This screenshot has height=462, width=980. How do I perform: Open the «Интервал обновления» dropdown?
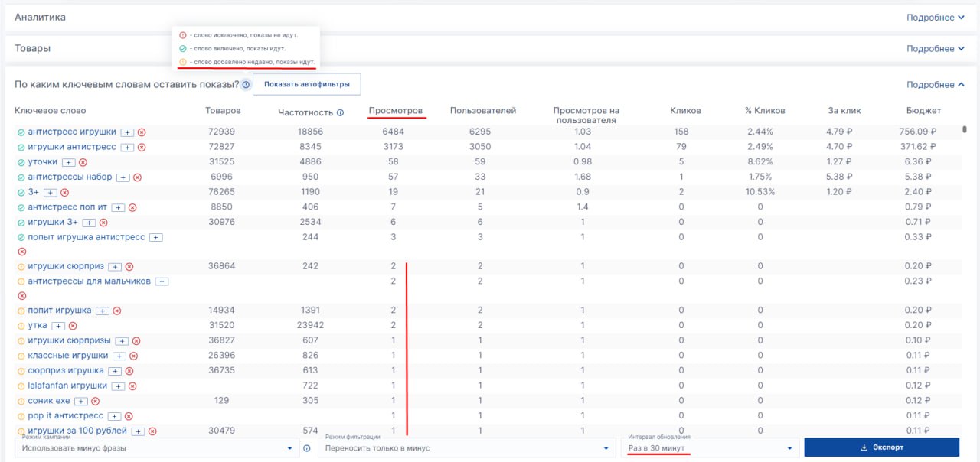pos(709,448)
